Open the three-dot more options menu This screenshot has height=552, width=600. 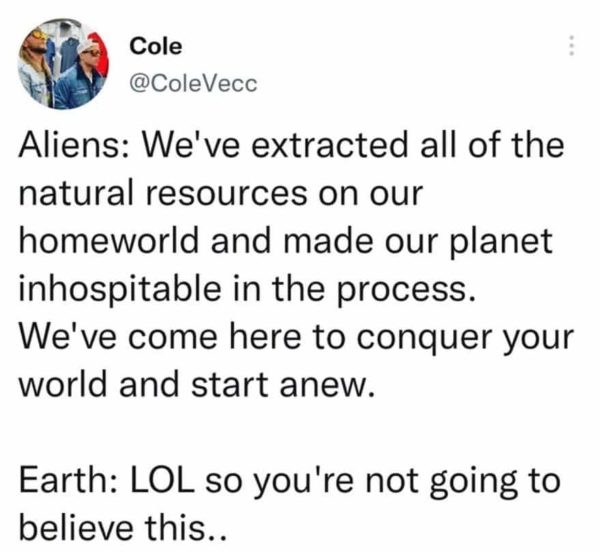(x=571, y=46)
